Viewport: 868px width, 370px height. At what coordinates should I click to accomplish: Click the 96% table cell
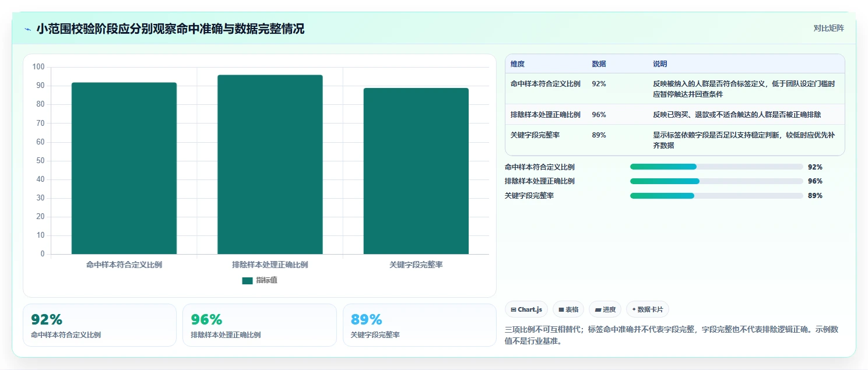pos(599,115)
